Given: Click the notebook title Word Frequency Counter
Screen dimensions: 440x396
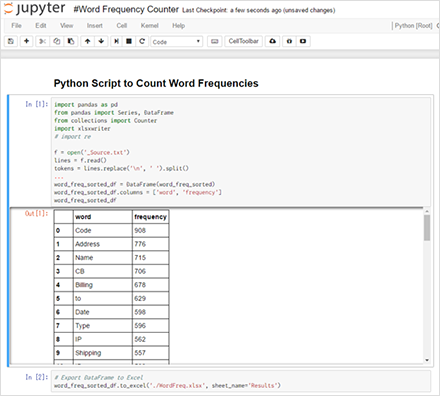Looking at the screenshot, I should [x=126, y=9].
